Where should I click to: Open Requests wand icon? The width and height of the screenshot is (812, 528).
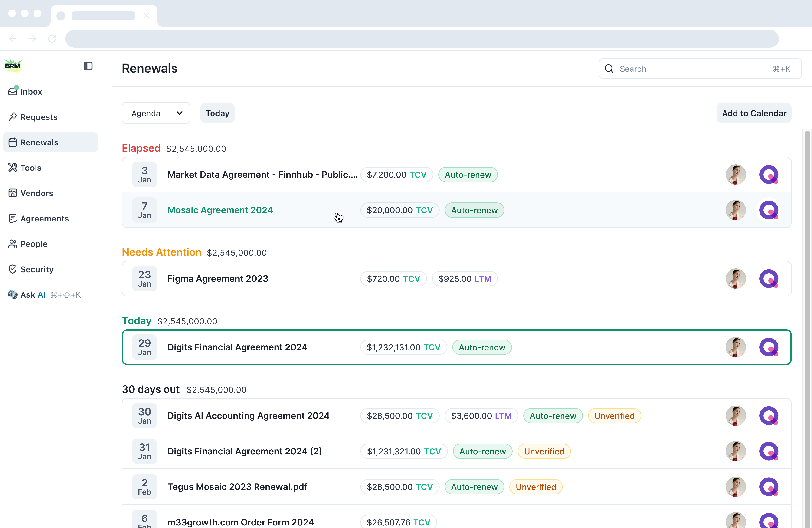pos(13,117)
